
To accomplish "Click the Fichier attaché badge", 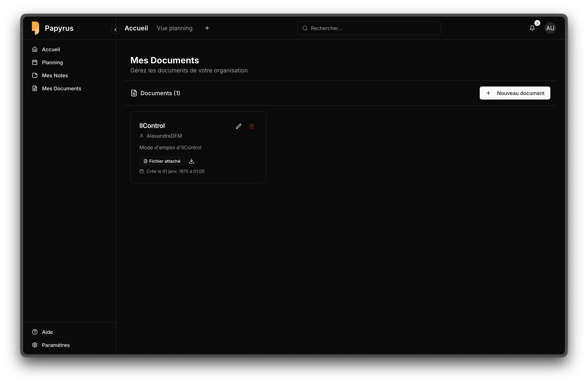I will point(162,161).
